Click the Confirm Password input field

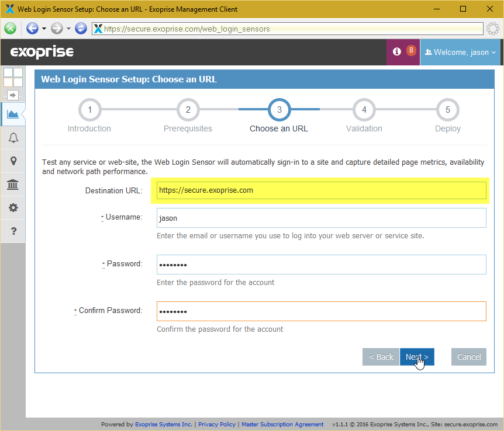322,311
